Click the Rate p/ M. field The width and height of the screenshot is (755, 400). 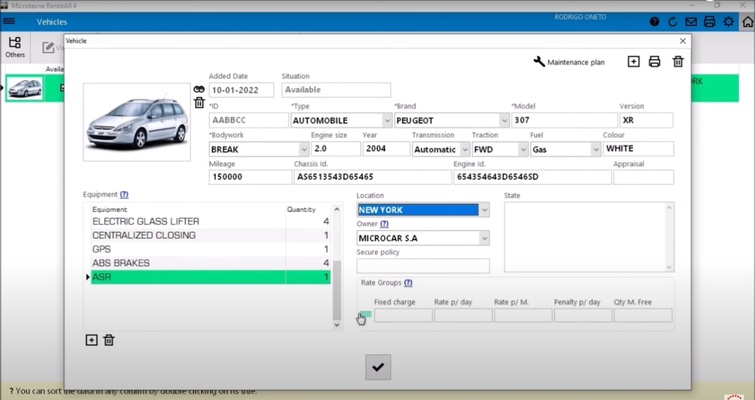tap(523, 315)
